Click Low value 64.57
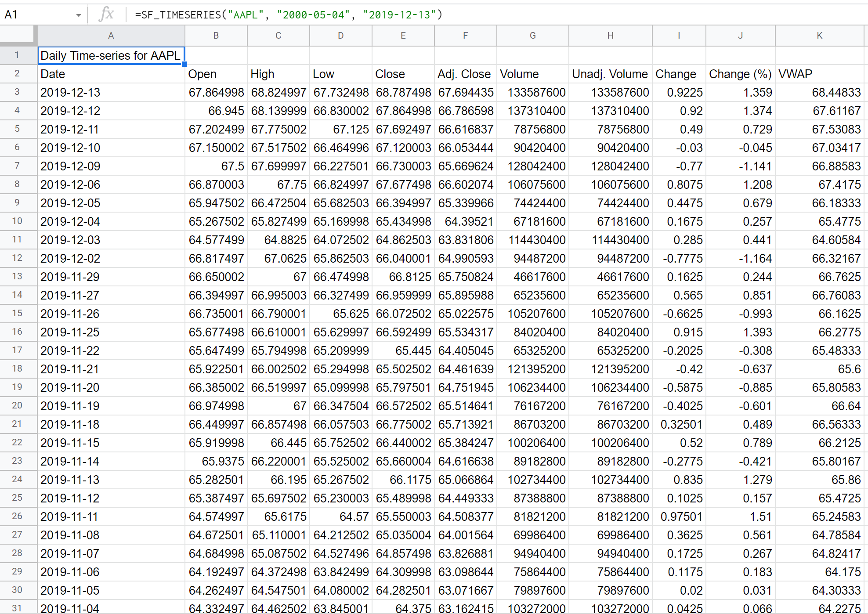Viewport: 868px width, 614px height. click(341, 517)
